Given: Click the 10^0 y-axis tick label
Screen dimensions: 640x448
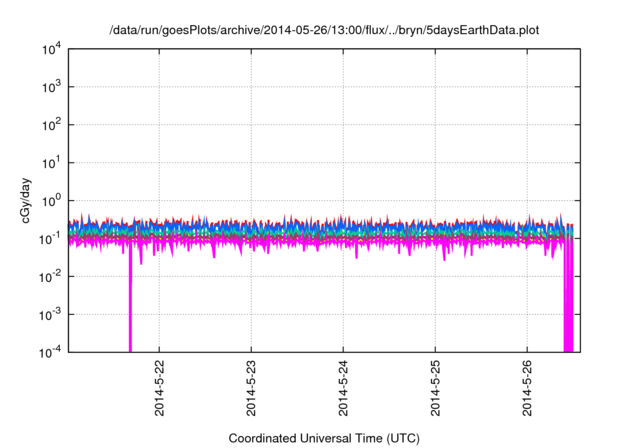Looking at the screenshot, I should point(51,201).
